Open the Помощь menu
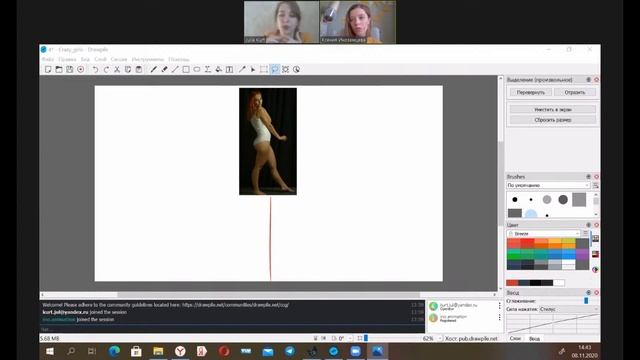Viewport: 640px width, 360px height. click(179, 60)
